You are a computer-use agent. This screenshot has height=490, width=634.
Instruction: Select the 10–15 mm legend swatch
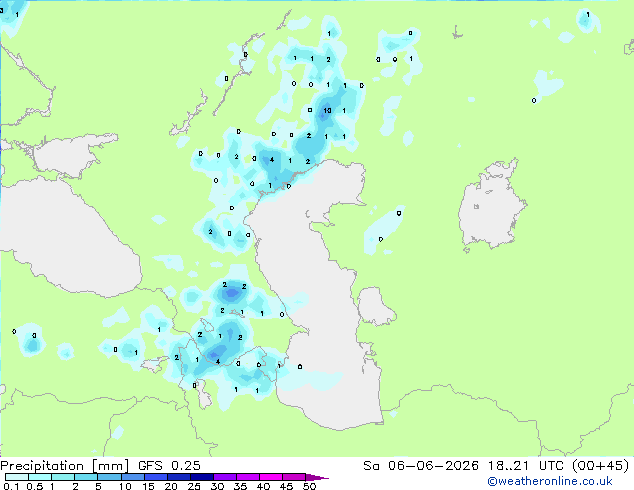132,477
